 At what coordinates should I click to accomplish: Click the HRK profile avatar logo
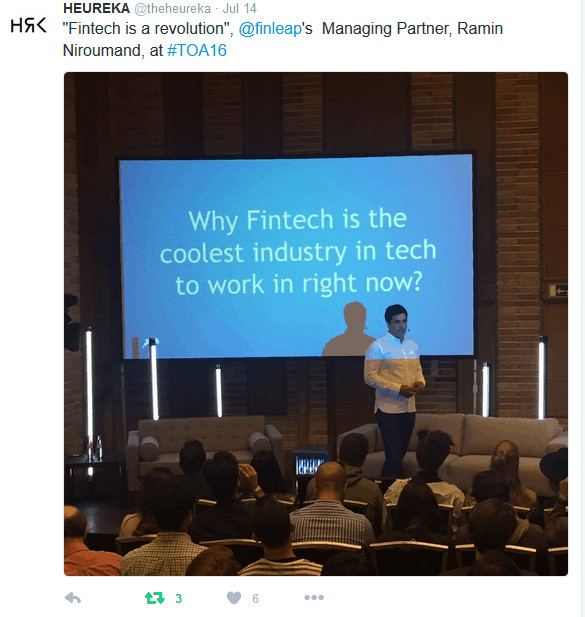coord(28,26)
